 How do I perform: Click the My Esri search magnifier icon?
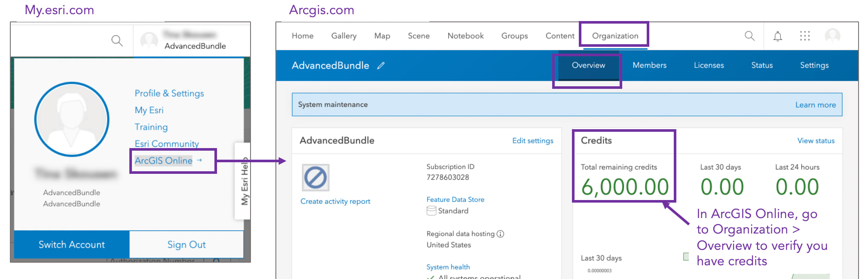tap(117, 41)
